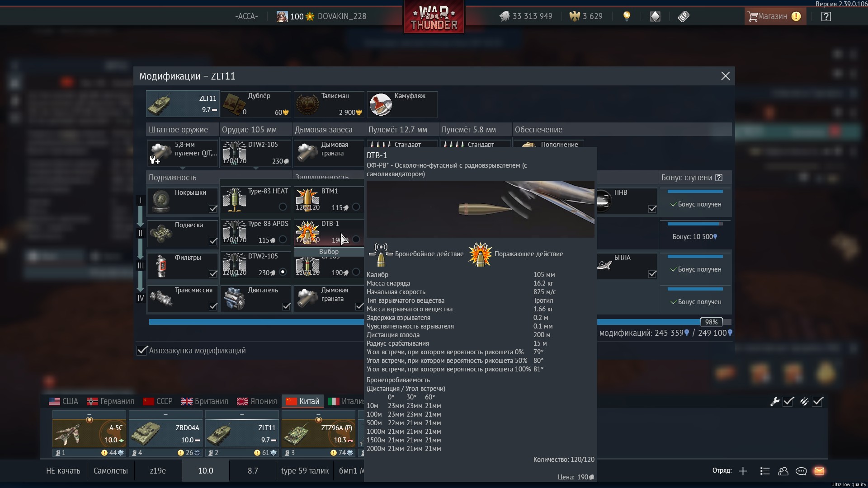Viewport: 868px width, 488px height.
Task: Open the chat bubble icon
Action: pyautogui.click(x=801, y=471)
